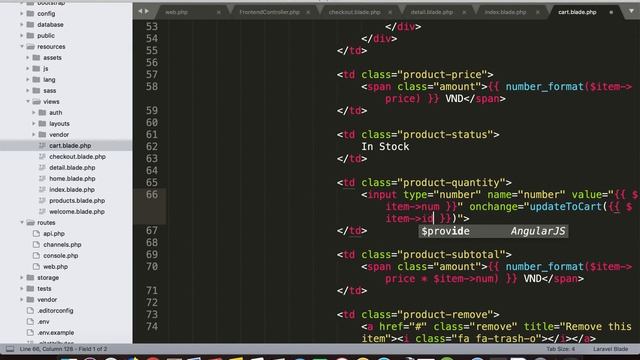Expand the database folder
The width and height of the screenshot is (640, 360).
(22, 24)
